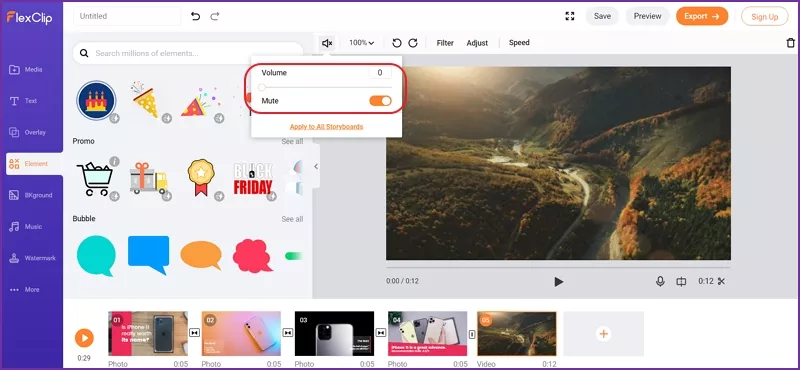The height and width of the screenshot is (370, 800).
Task: Select the party popper element
Action: (201, 102)
